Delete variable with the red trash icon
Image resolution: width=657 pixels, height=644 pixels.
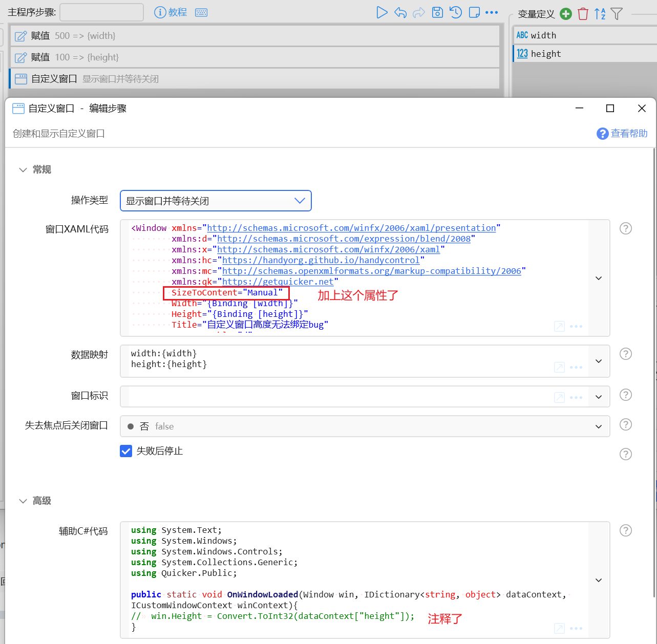[583, 14]
